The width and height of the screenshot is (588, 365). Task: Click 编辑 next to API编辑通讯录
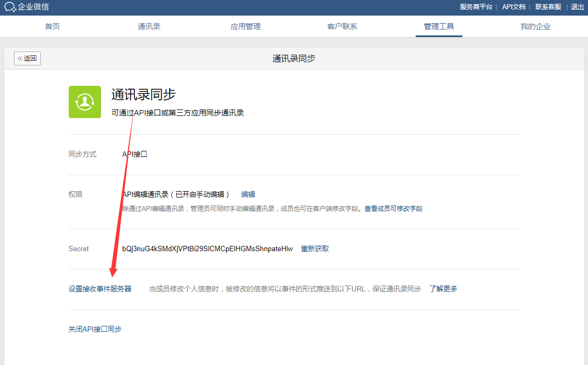point(248,194)
